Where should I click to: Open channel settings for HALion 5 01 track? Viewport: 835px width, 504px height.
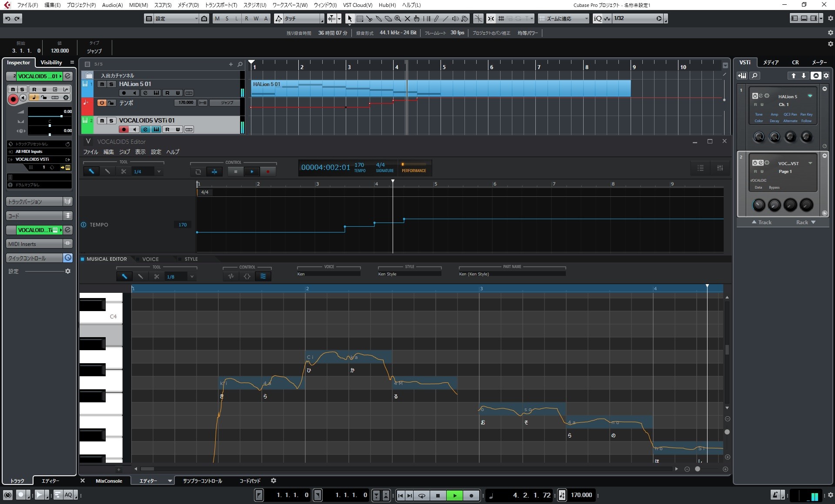(x=145, y=93)
